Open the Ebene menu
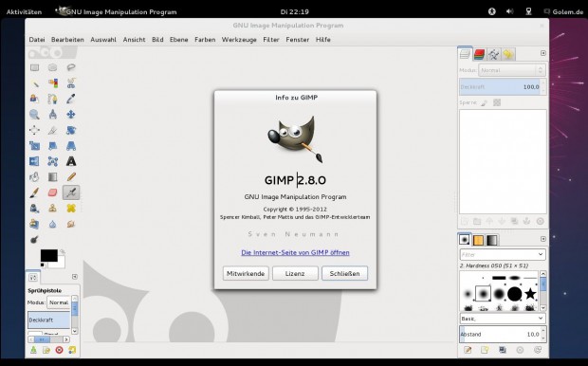 [x=179, y=40]
